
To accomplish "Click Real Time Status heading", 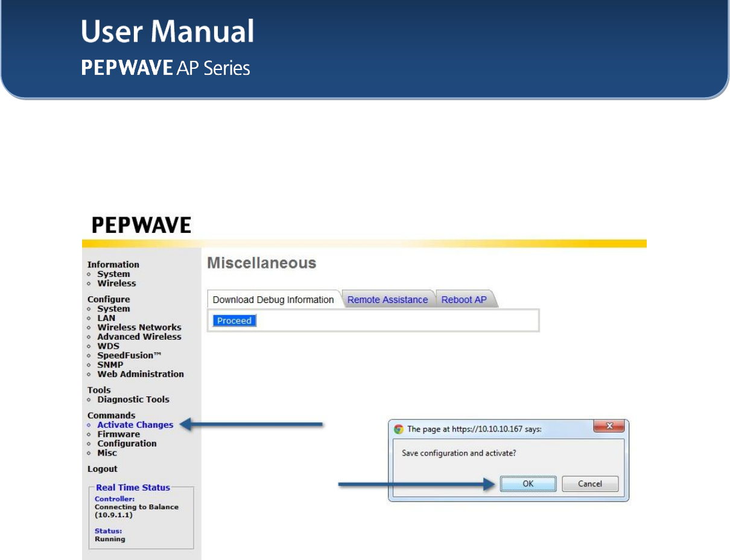I will [133, 488].
